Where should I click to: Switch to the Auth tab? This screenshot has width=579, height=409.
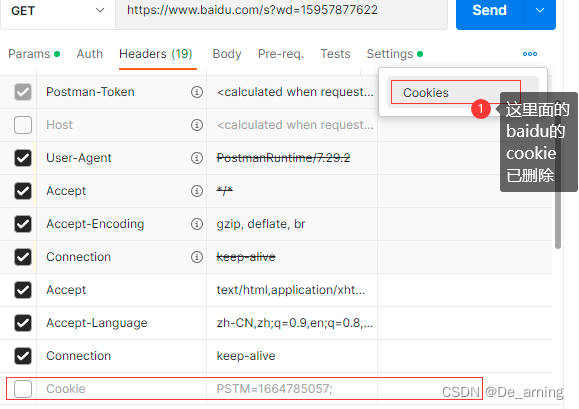89,54
